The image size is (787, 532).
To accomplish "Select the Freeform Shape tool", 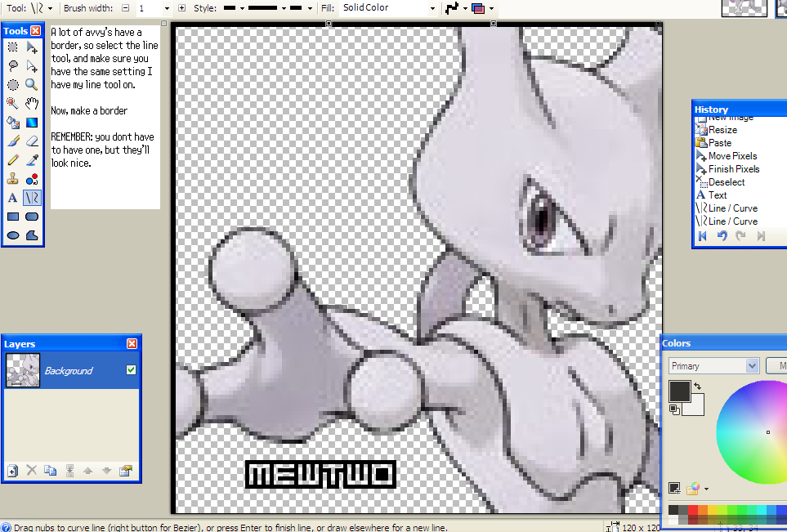I will click(32, 235).
